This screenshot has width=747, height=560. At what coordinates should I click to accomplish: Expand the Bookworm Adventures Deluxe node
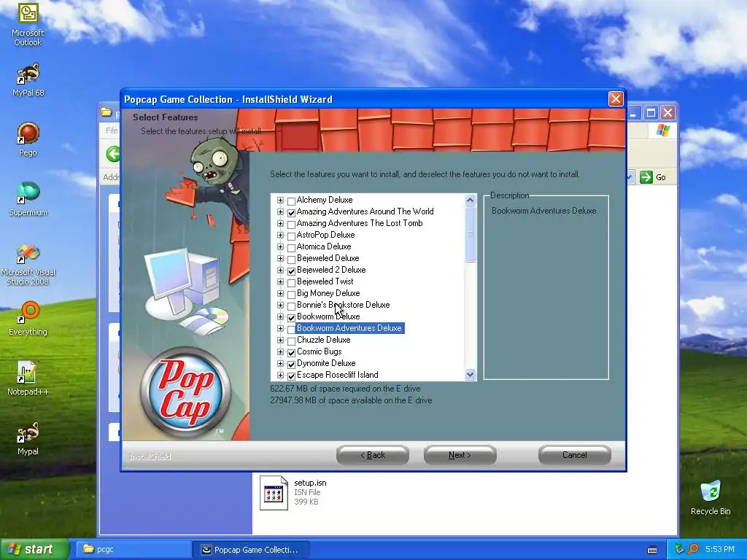coord(280,328)
